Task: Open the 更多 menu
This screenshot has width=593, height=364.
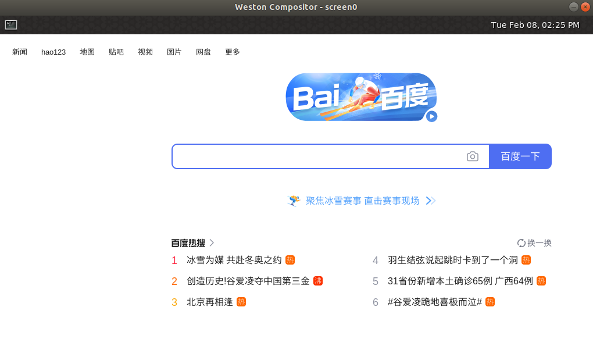Action: pyautogui.click(x=233, y=52)
